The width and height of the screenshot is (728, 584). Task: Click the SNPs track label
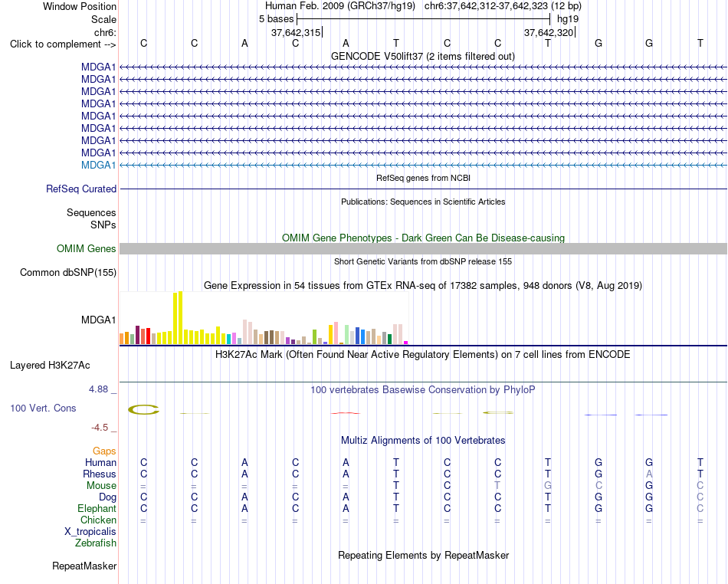click(103, 225)
